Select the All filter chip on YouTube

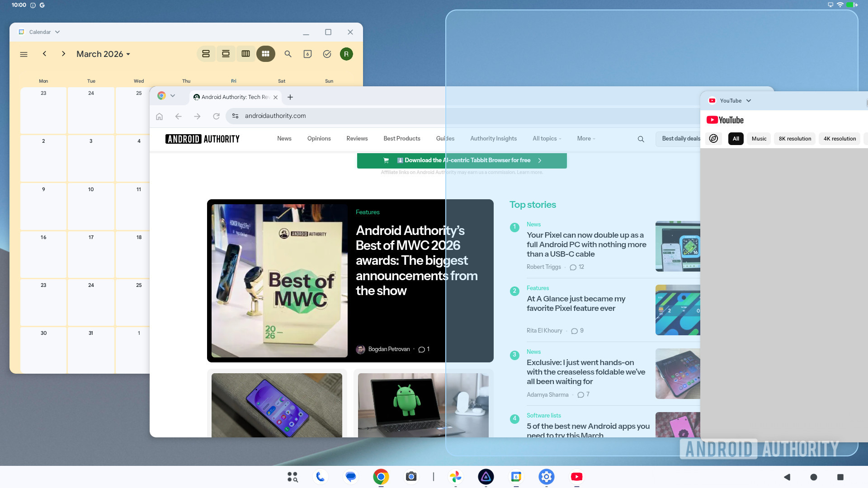pos(735,139)
